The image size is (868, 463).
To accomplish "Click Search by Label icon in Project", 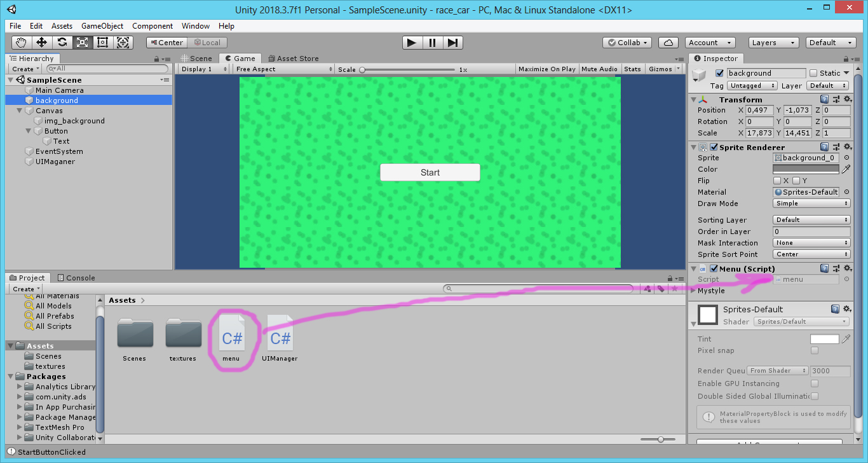I will pos(661,289).
